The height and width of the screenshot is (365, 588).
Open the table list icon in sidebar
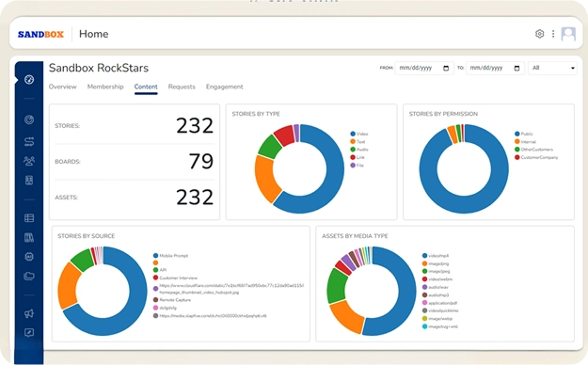(29, 218)
